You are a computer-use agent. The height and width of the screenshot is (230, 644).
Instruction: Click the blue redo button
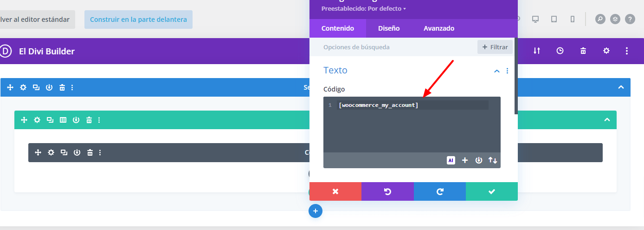[440, 191]
